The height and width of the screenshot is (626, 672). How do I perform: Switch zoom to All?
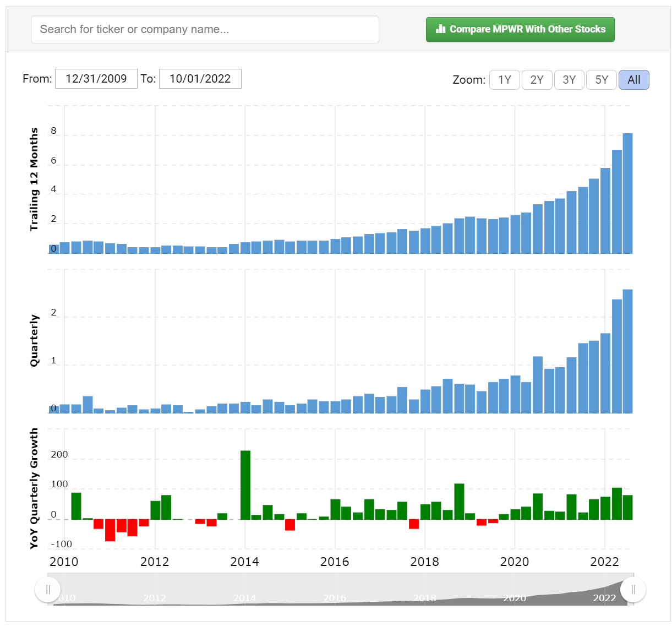tap(634, 80)
